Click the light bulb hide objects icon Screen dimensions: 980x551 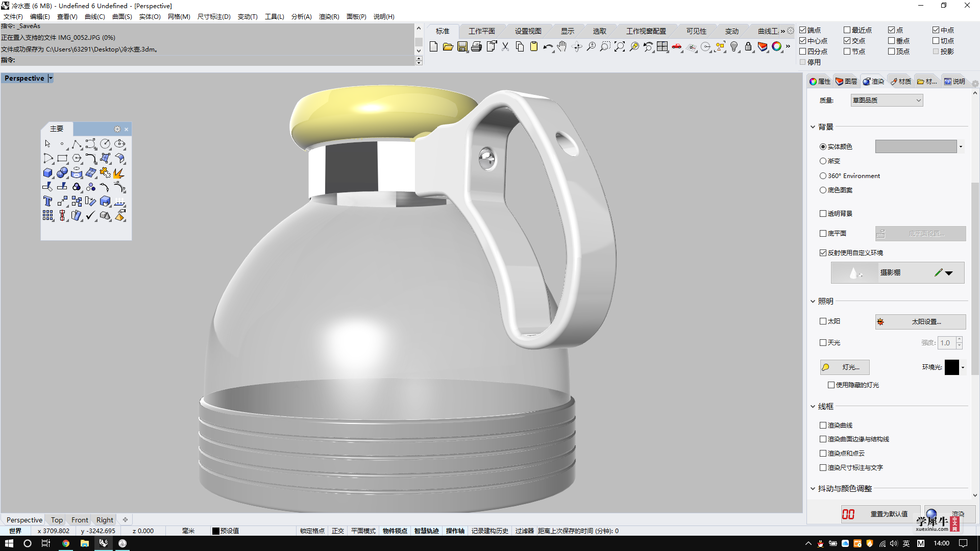click(x=734, y=46)
